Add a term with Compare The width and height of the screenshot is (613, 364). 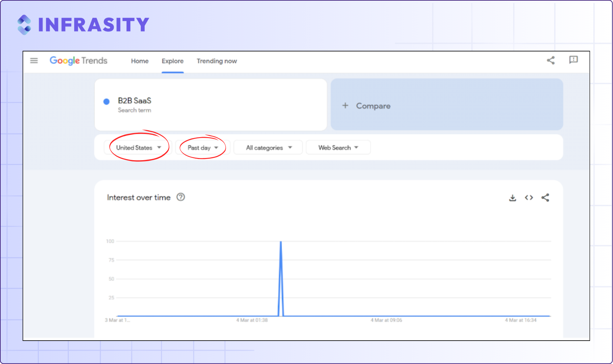(x=447, y=104)
